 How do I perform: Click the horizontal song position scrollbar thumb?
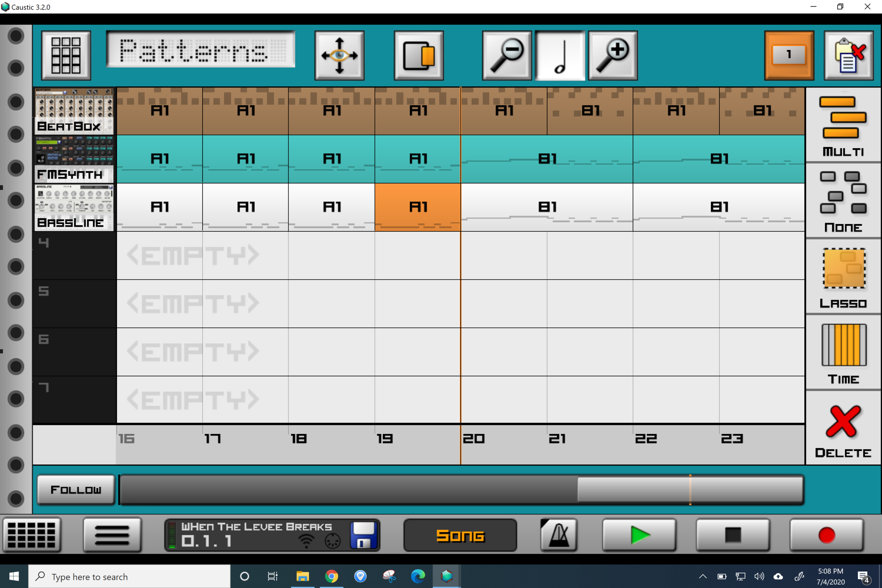(x=690, y=490)
